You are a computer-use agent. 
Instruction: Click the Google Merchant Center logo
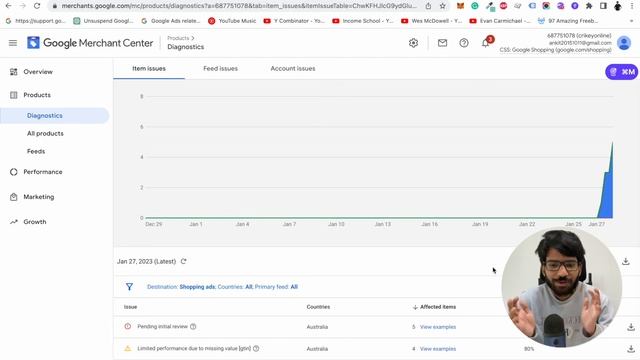[90, 43]
